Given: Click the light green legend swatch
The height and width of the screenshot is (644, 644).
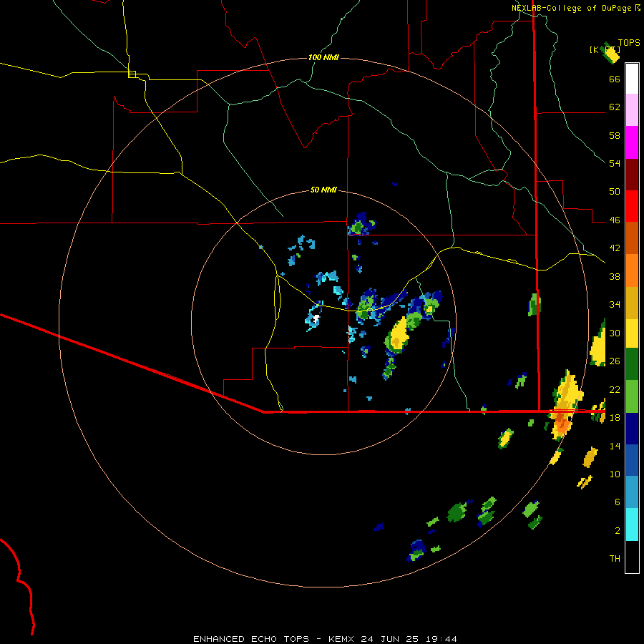Looking at the screenshot, I should pyautogui.click(x=632, y=396).
